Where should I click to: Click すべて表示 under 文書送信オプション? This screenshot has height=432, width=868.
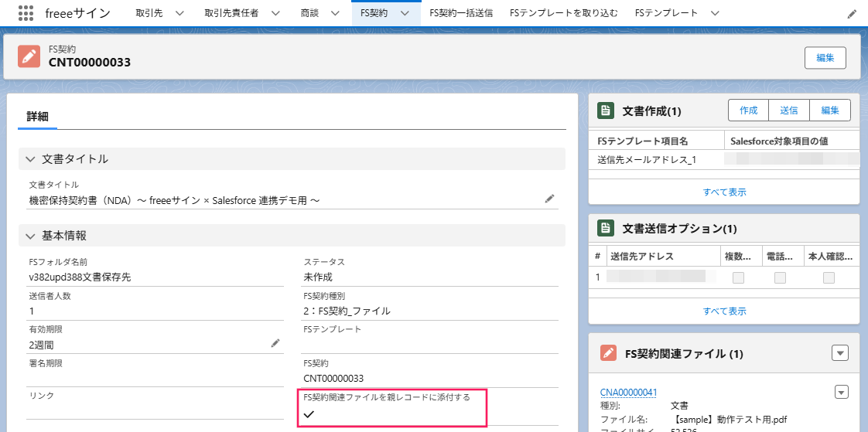click(725, 311)
